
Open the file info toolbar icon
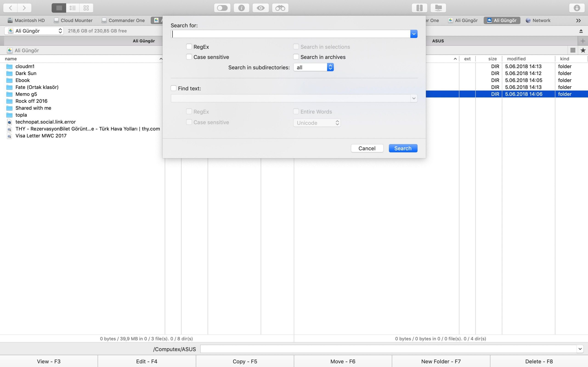[x=241, y=8]
